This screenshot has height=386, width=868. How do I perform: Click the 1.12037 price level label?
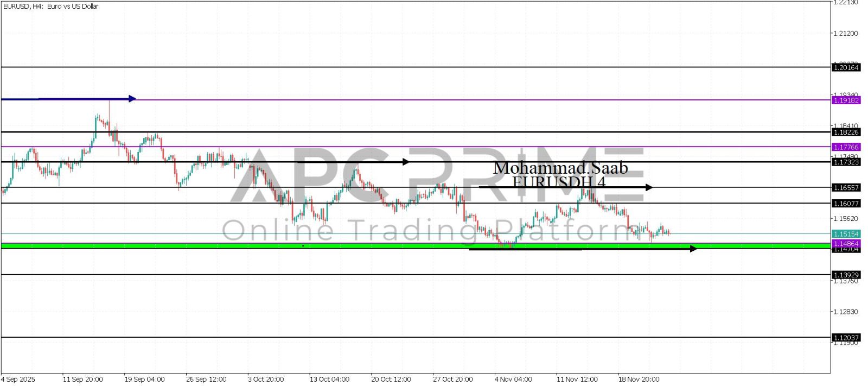click(846, 338)
